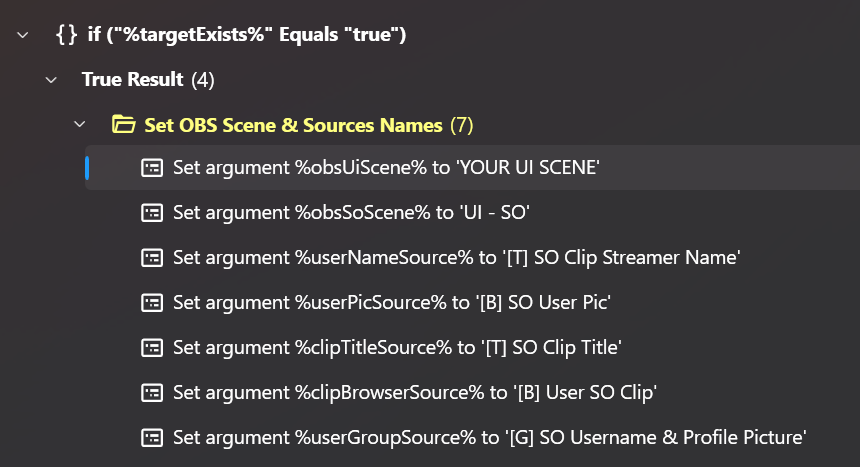Click the icon beside the %userNameSource% argument
860x467 pixels.
pyautogui.click(x=151, y=257)
